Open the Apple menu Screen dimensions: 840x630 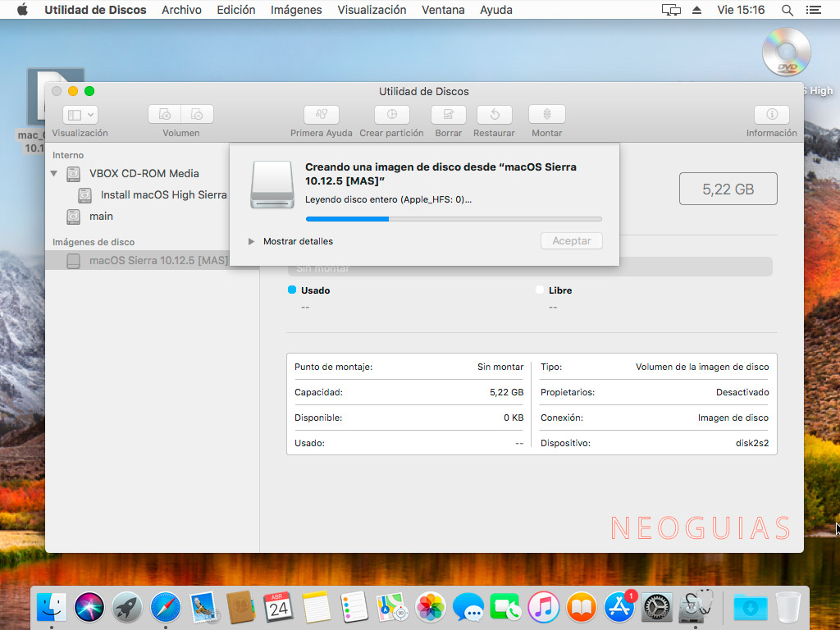click(22, 10)
